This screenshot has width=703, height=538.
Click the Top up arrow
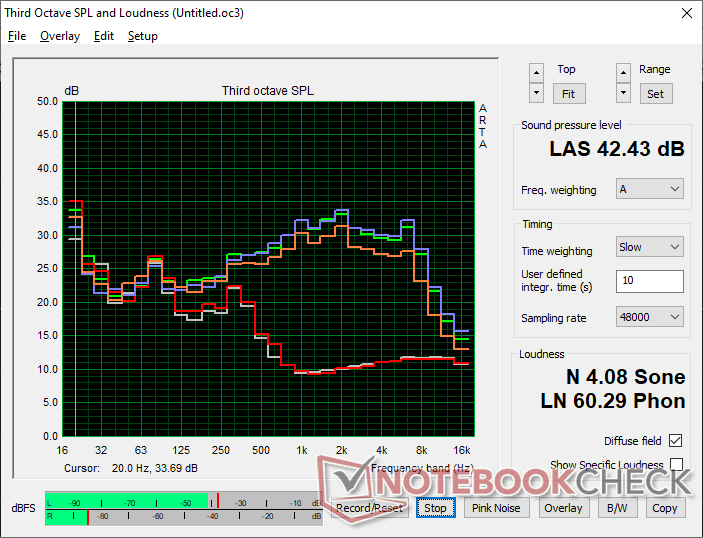click(x=536, y=73)
